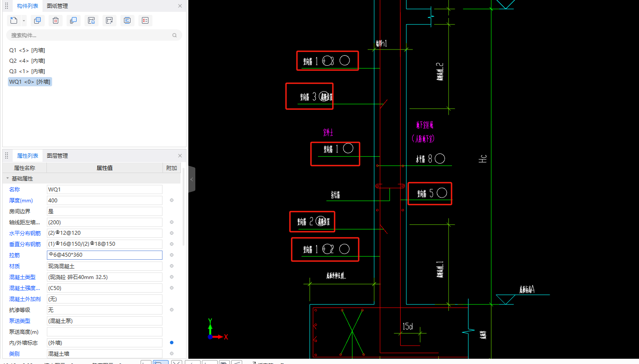The image size is (639, 364).
Task: Toggle the 附加 radio for 材质
Action: pos(172,266)
